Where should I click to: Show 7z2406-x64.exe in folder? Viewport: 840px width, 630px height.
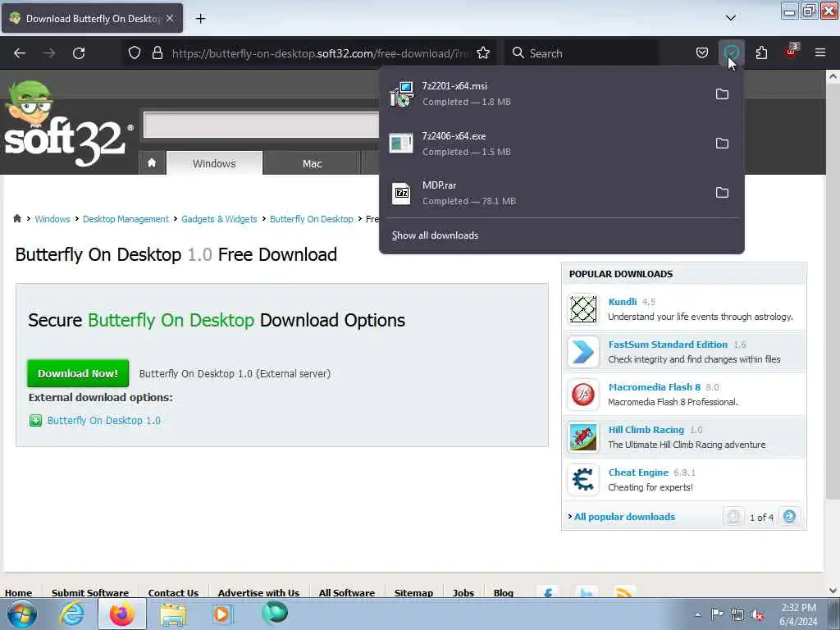pos(722,144)
